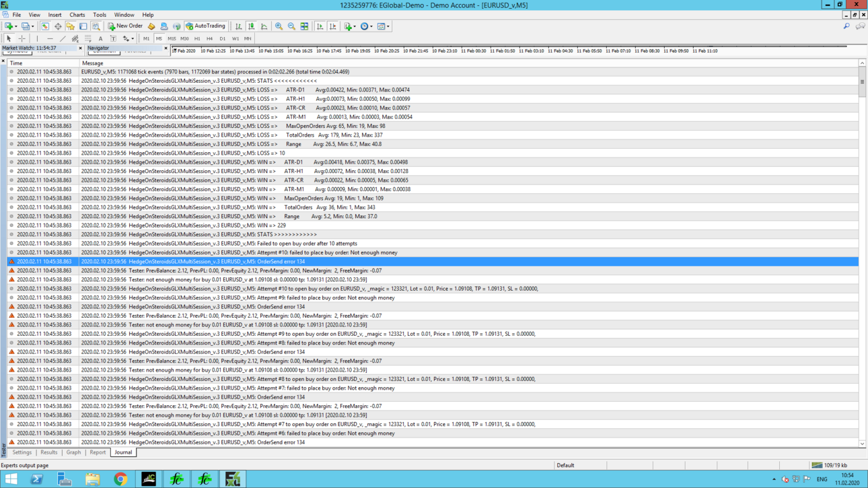The height and width of the screenshot is (488, 868).
Task: Open the Profiles icon in toolbar
Action: click(25, 26)
